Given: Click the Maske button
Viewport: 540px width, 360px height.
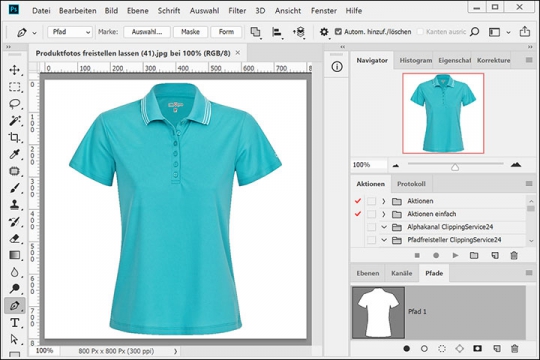Looking at the screenshot, I should [190, 32].
